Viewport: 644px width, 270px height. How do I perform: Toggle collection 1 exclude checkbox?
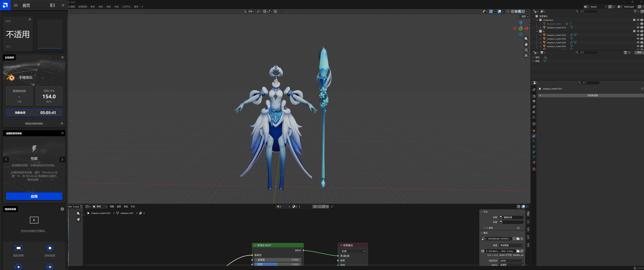pyautogui.click(x=634, y=31)
